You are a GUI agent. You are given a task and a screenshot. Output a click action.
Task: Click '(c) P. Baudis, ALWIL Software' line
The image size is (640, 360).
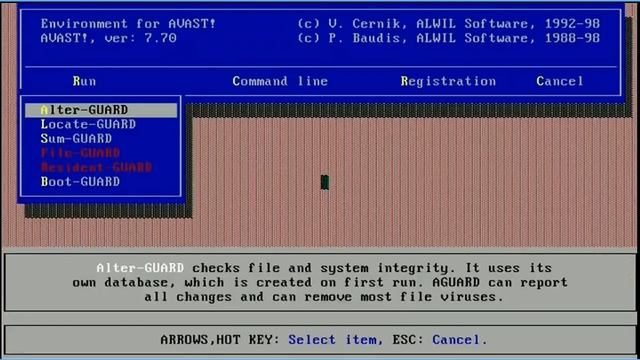point(449,38)
